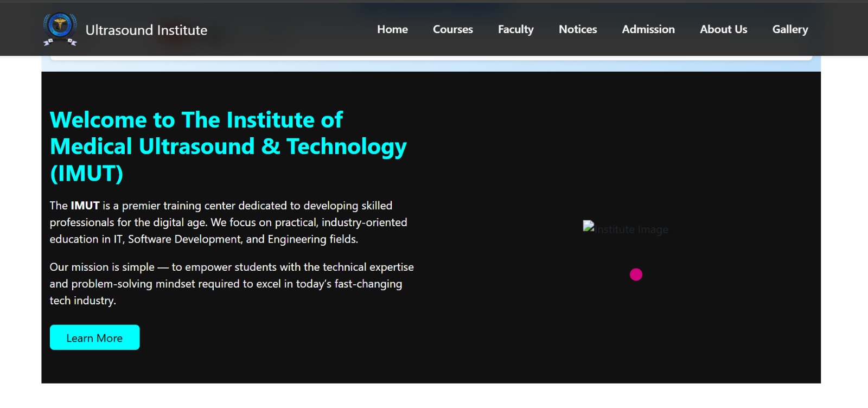This screenshot has width=868, height=408.
Task: Click the '(IMUT)' line of the heading
Action: tap(86, 174)
